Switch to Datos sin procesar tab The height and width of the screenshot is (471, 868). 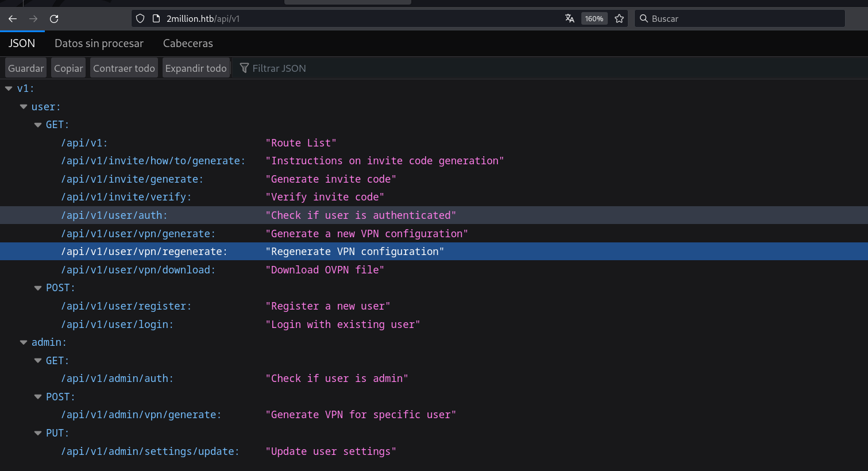(x=99, y=44)
